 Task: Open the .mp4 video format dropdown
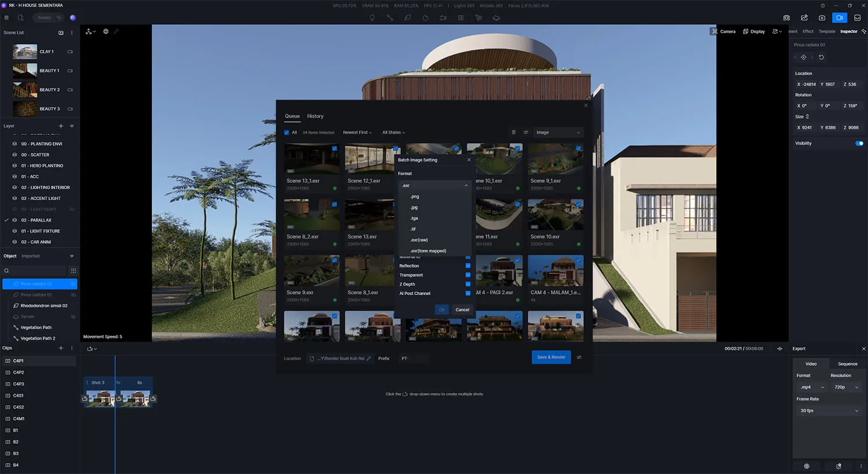point(812,387)
